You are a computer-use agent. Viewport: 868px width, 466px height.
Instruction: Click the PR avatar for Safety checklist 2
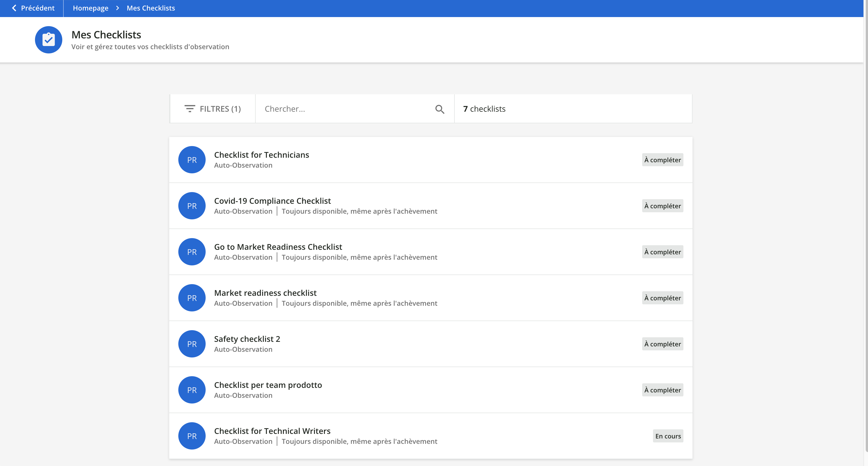click(x=191, y=344)
